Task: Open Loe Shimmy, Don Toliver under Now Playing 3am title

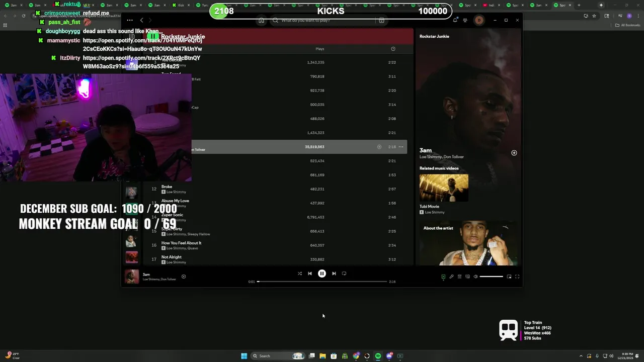Action: [x=442, y=157]
